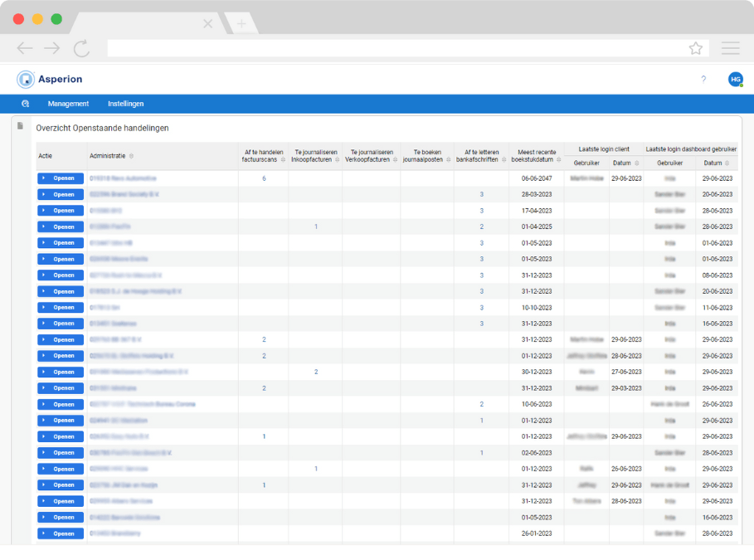Click Openen for row dated 30-12-2023
The image size is (754, 560).
tap(61, 372)
